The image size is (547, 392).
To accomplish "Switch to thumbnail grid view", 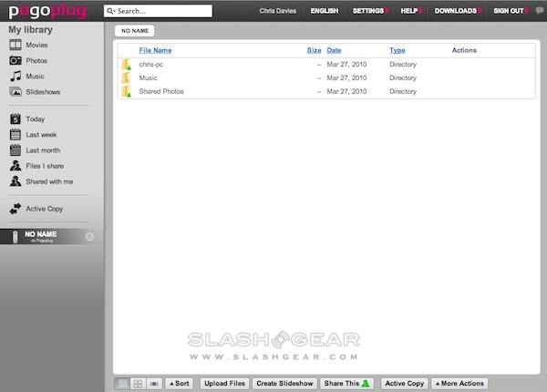I will pos(139,384).
